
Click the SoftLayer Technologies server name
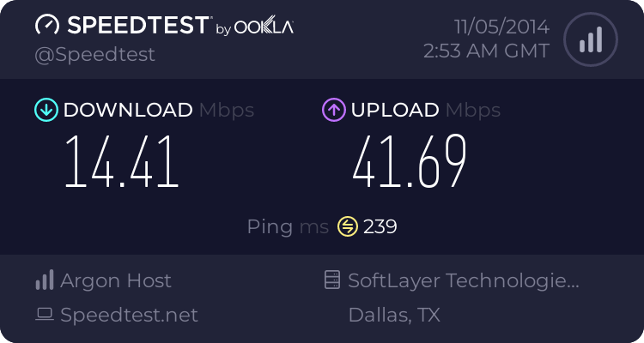[464, 280]
